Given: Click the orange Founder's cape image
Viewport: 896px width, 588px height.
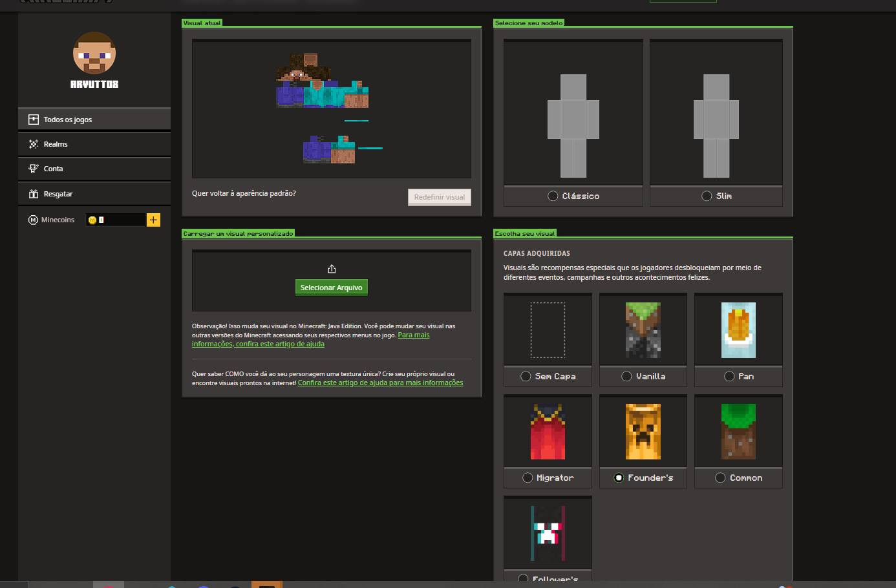Looking at the screenshot, I should 643,432.
